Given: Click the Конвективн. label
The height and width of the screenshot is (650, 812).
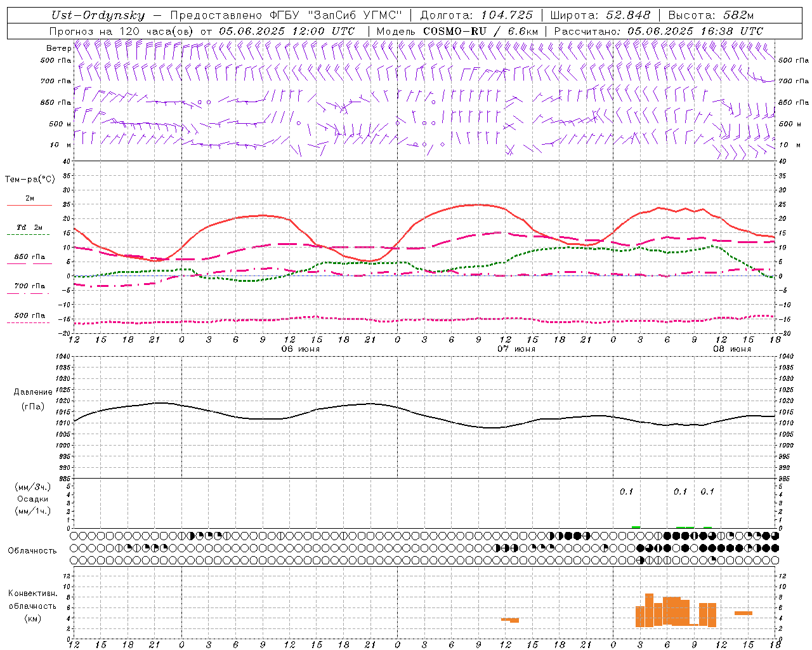Looking at the screenshot, I should coord(33,594).
